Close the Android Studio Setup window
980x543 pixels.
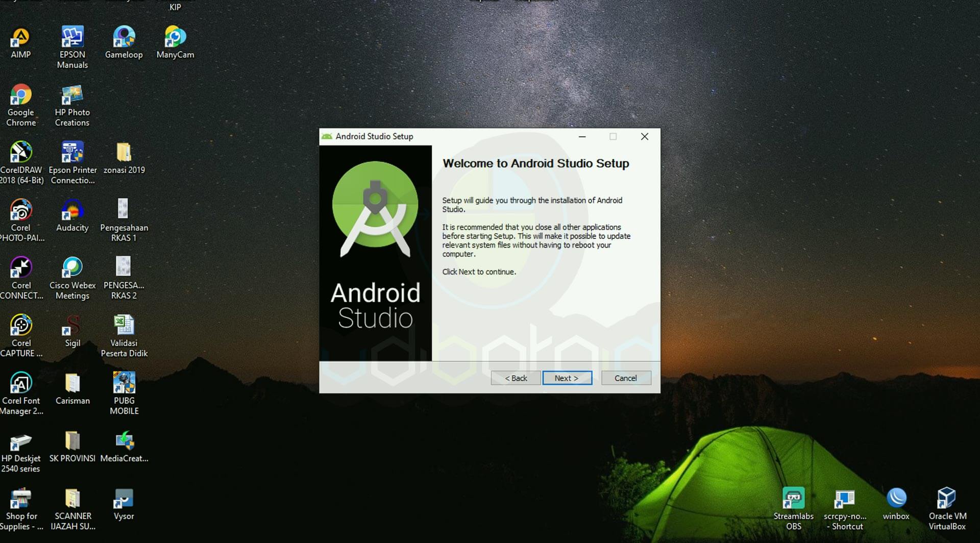pos(645,137)
